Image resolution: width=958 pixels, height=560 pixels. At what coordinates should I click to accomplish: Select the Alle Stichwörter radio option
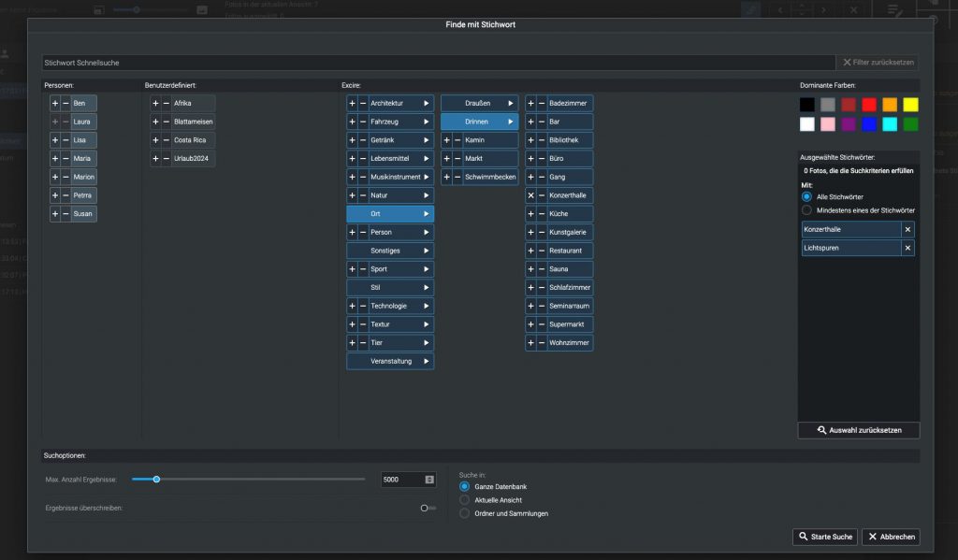806,196
